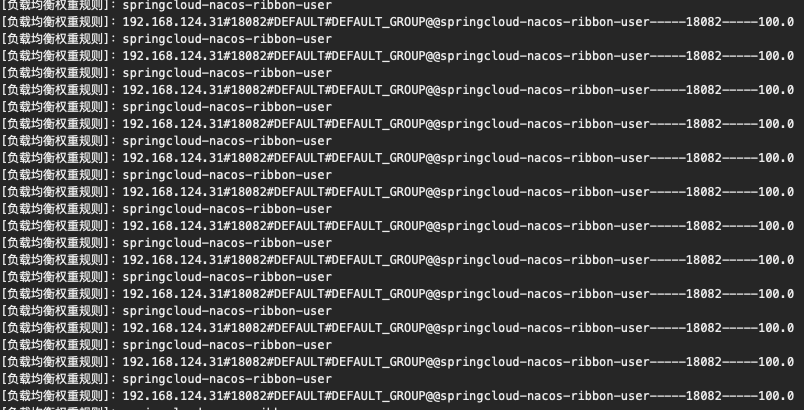Click 192.168.124.31 in second IP line from top
This screenshot has height=410, width=804.
(x=173, y=56)
